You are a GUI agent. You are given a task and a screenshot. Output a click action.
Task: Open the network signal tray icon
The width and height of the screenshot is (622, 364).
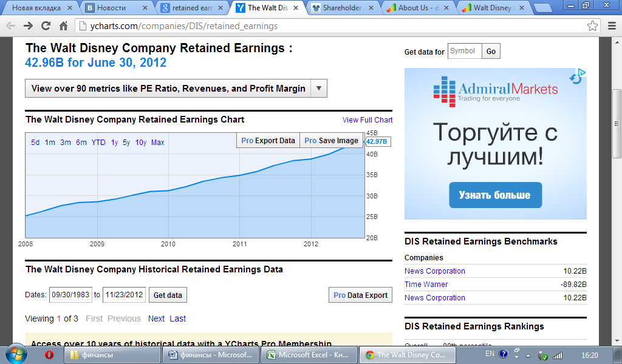tap(558, 356)
